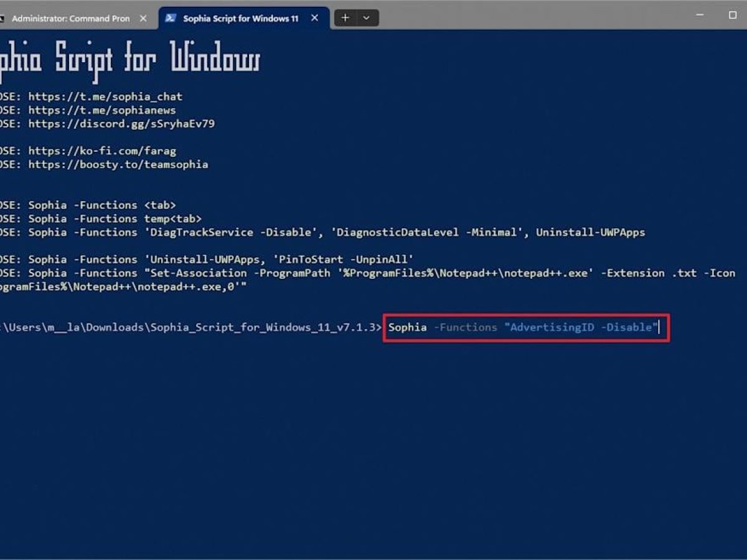Select the Sophia Script for Windows 11 tab
The image size is (747, 560).
click(x=240, y=19)
